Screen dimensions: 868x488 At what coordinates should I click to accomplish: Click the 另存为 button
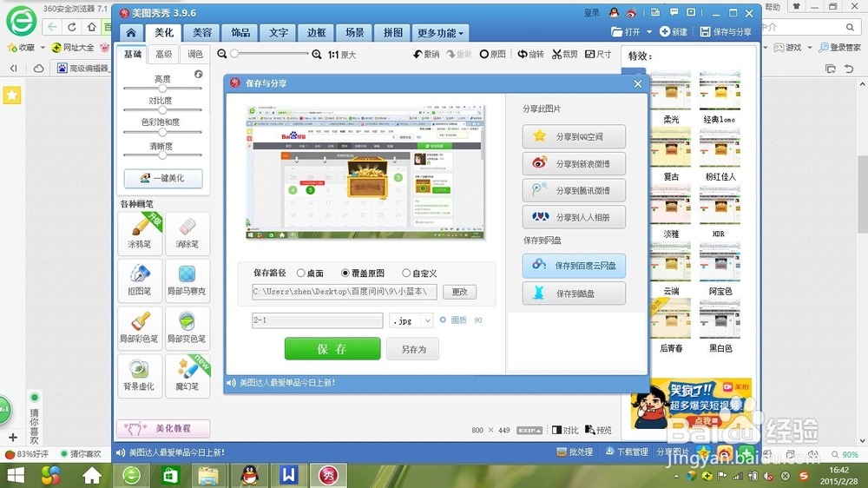[x=413, y=350]
